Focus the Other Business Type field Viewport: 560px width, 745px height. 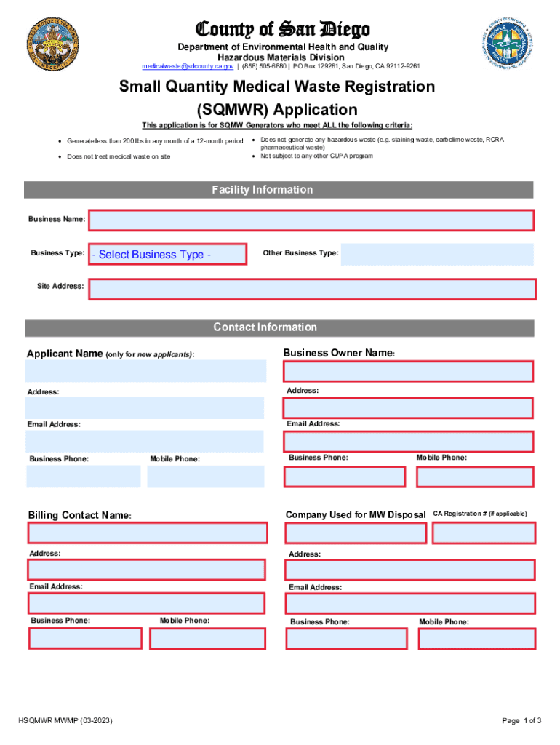(x=436, y=254)
